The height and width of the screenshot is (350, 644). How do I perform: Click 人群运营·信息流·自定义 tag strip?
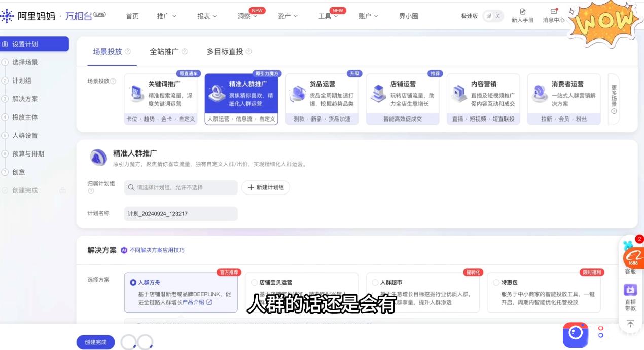tap(241, 120)
